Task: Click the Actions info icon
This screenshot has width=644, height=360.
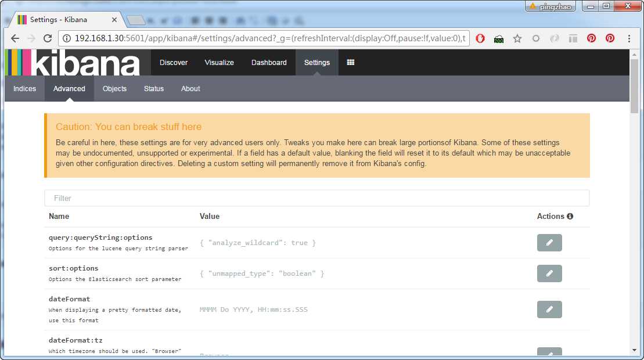Action: [570, 217]
